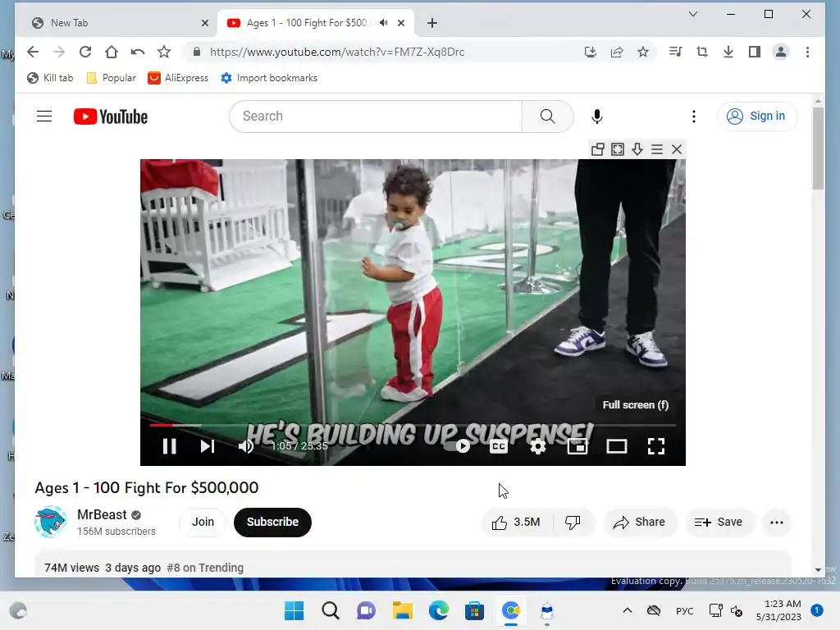Toggle closed captions CC button

point(499,446)
